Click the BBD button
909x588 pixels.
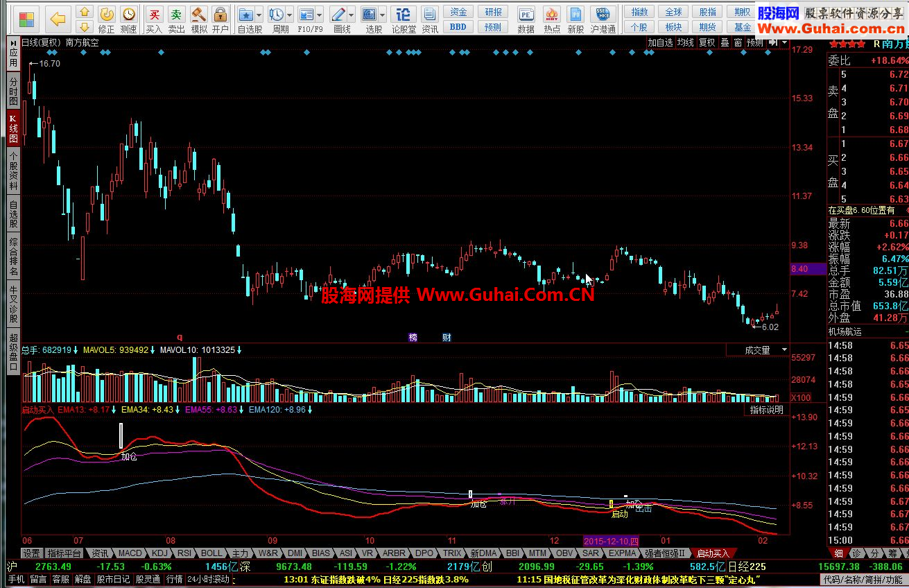coord(458,26)
